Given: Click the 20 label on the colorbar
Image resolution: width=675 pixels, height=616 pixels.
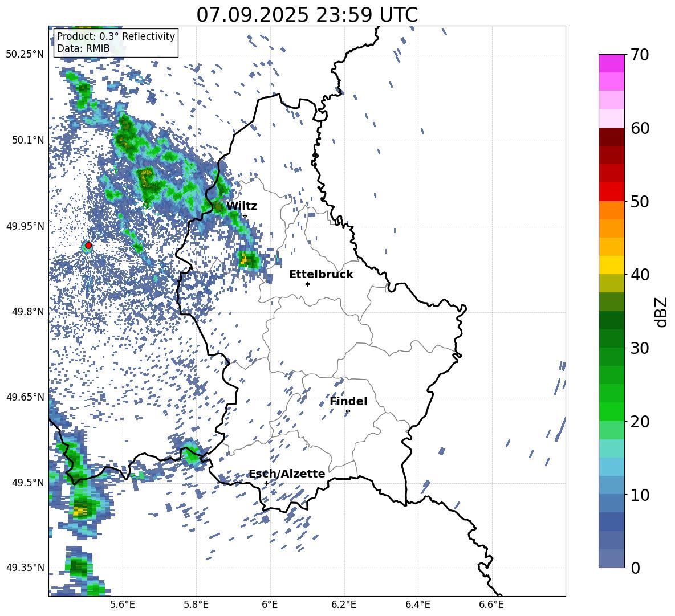Looking at the screenshot, I should click(x=640, y=422).
